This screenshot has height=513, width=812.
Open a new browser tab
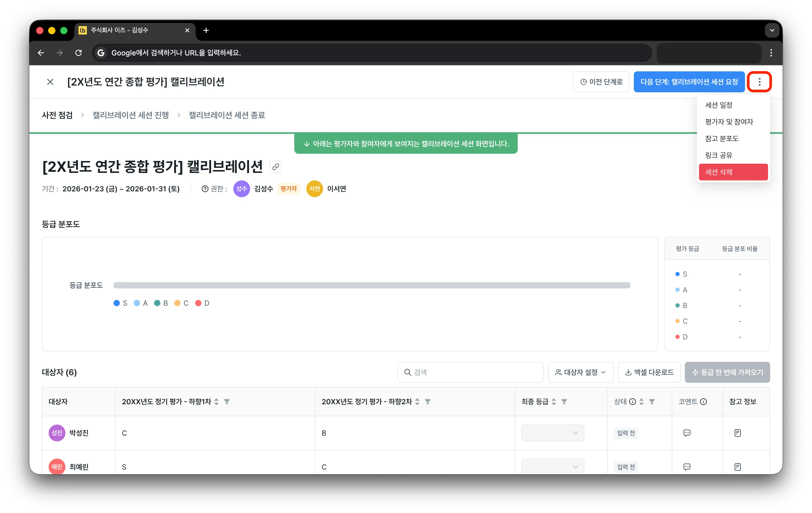click(206, 30)
